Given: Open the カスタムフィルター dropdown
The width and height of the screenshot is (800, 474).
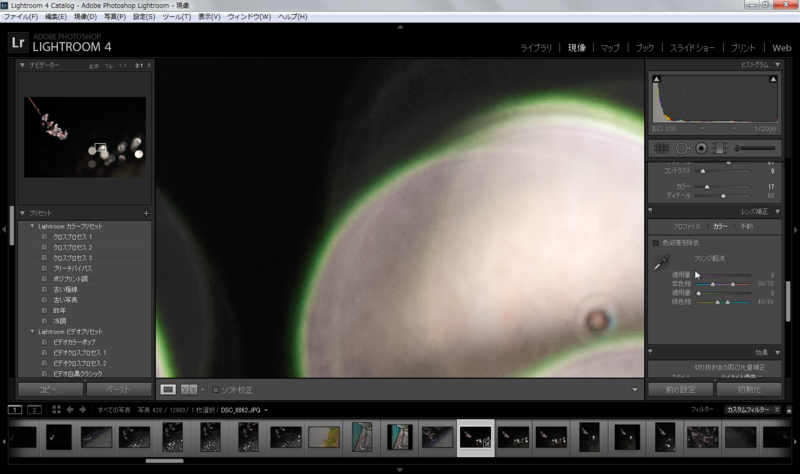Looking at the screenshot, I should [x=753, y=410].
